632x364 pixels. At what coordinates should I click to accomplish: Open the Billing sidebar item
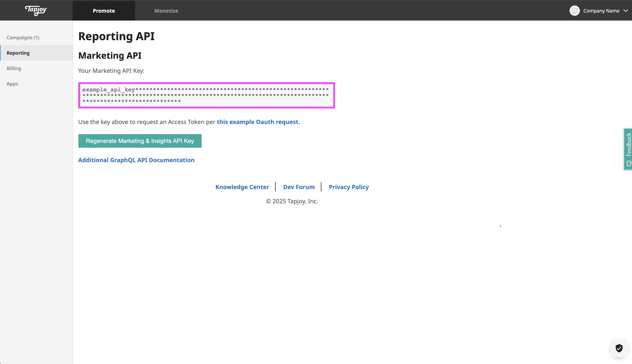[x=14, y=68]
